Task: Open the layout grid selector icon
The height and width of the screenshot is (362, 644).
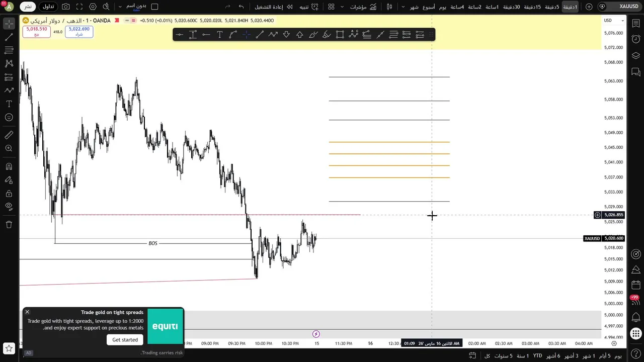Action: pos(331,7)
